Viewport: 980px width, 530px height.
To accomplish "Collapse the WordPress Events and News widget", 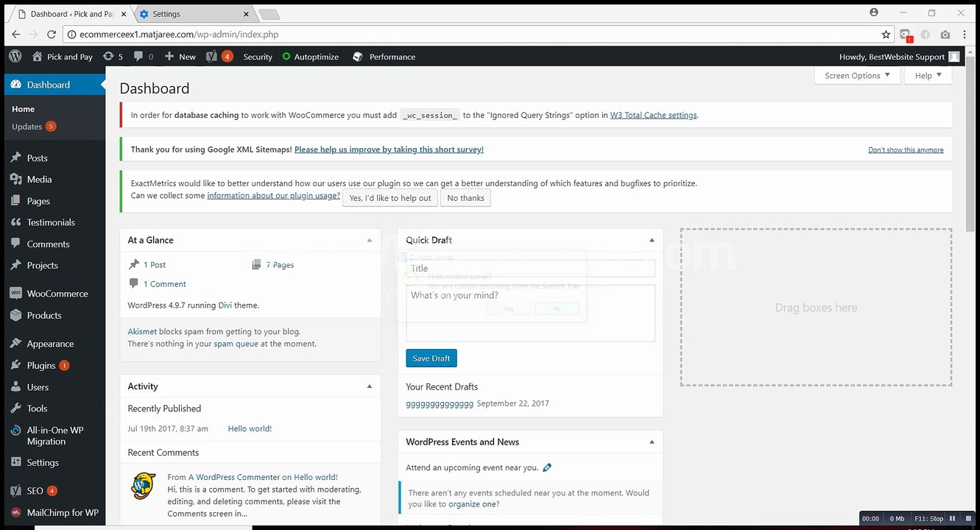I will 652,442.
